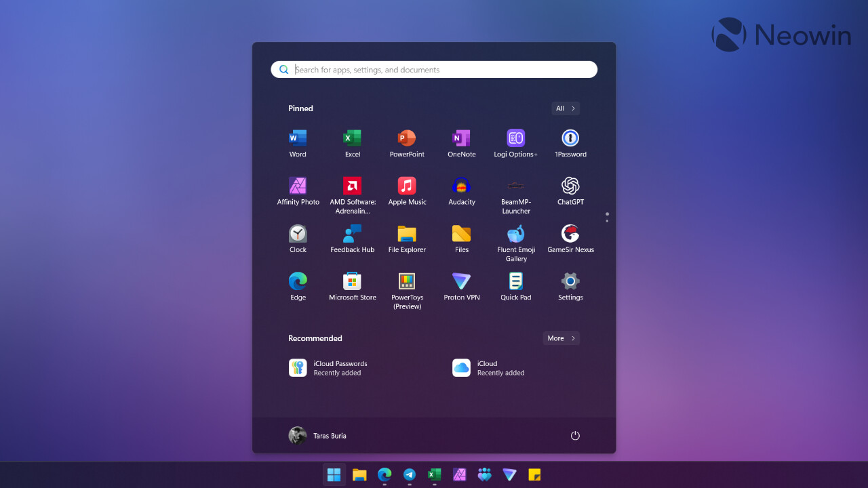Switch to Edge on the taskbar
The width and height of the screenshot is (868, 488).
pyautogui.click(x=384, y=474)
